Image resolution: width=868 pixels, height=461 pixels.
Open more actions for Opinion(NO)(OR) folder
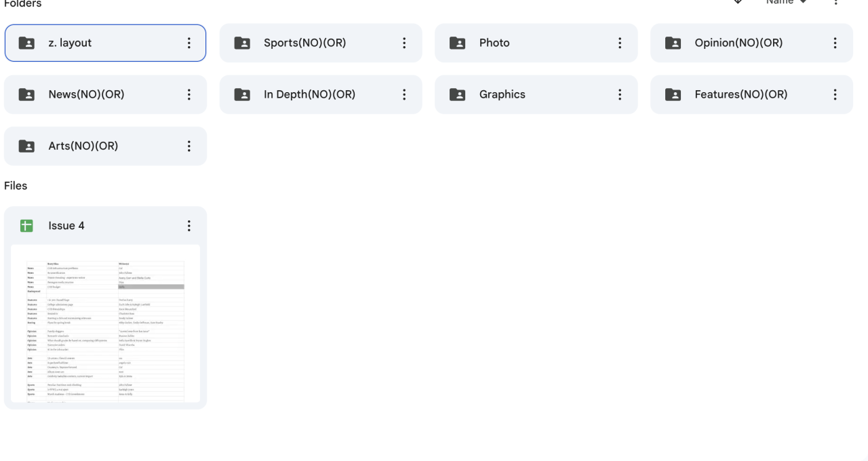click(x=835, y=43)
